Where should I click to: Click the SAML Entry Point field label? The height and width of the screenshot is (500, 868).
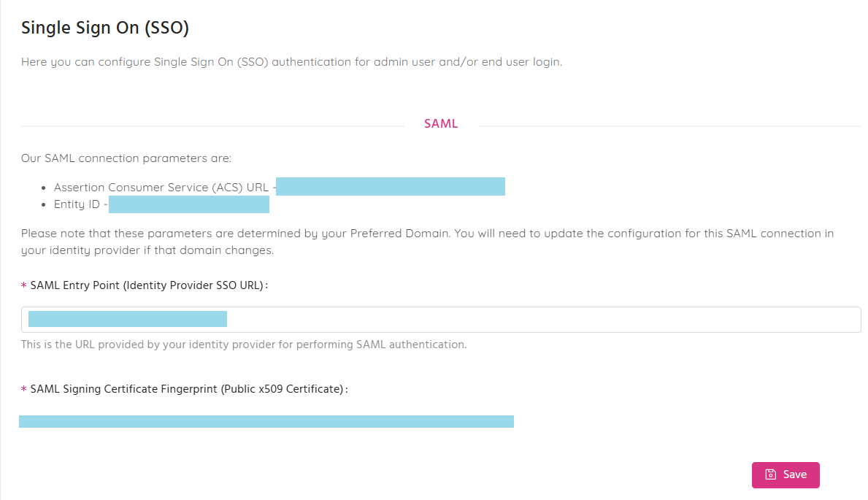pyautogui.click(x=149, y=285)
